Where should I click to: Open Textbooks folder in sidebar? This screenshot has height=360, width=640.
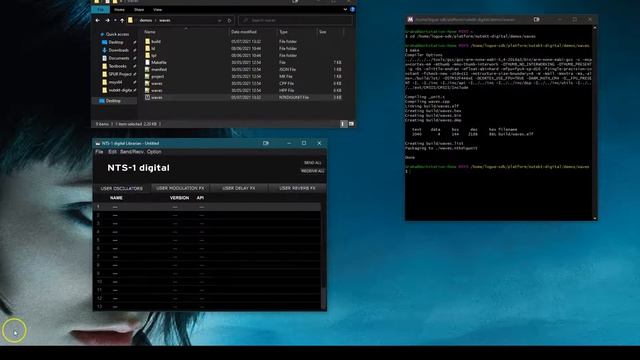click(x=117, y=66)
